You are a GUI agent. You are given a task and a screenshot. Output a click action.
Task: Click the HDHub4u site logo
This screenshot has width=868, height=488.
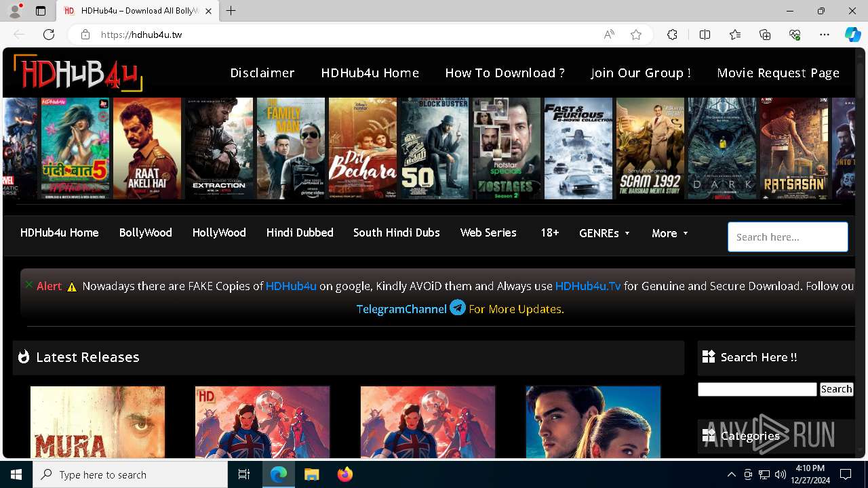[78, 73]
